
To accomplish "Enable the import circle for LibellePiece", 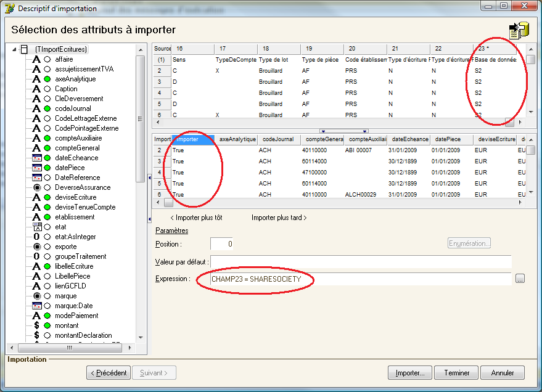I will click(x=47, y=276).
